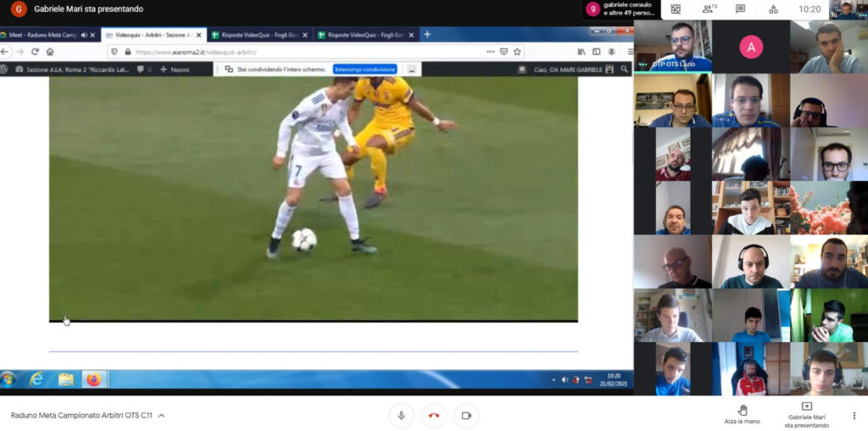Toggle the Firefox sidebar view

coord(596,52)
